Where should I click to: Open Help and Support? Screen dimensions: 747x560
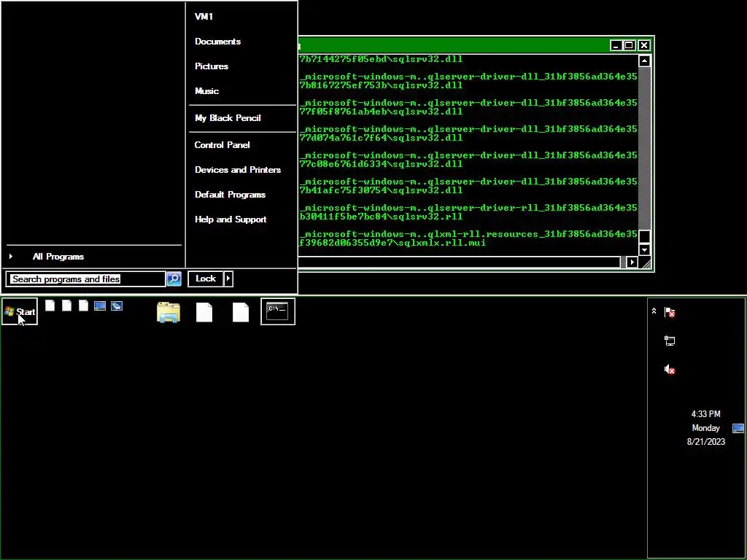(x=231, y=219)
